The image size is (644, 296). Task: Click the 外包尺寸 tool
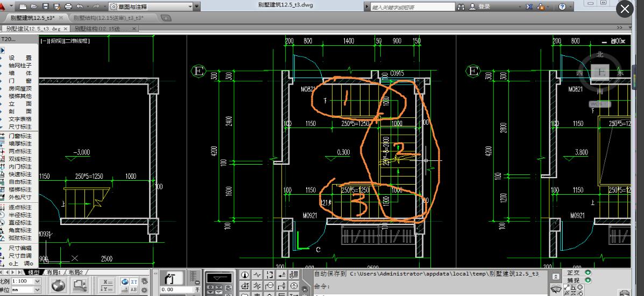pyautogui.click(x=20, y=198)
